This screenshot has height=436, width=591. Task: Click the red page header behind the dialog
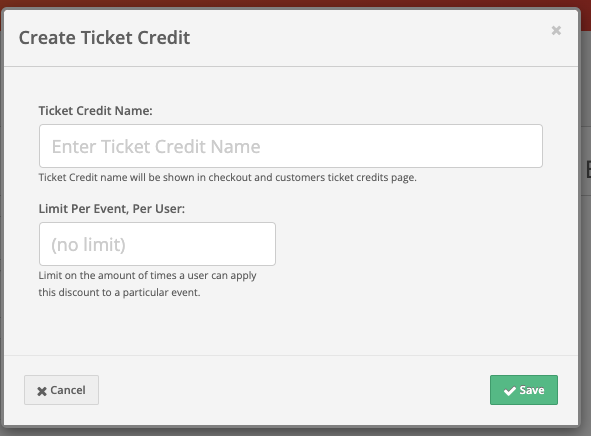pyautogui.click(x=296, y=3)
